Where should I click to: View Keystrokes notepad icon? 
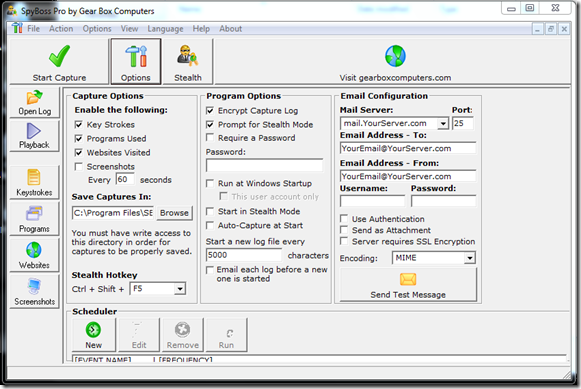pos(34,177)
